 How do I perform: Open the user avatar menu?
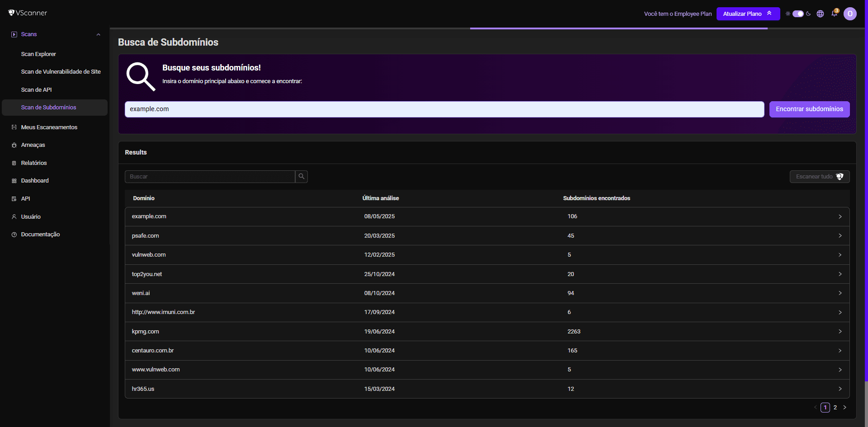[x=850, y=14]
